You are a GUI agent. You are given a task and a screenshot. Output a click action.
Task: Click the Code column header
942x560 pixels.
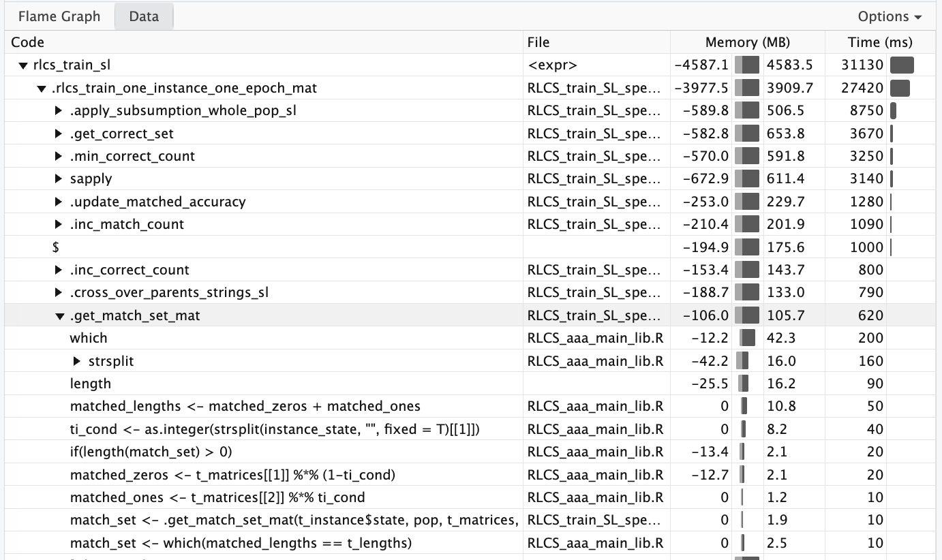[x=28, y=42]
